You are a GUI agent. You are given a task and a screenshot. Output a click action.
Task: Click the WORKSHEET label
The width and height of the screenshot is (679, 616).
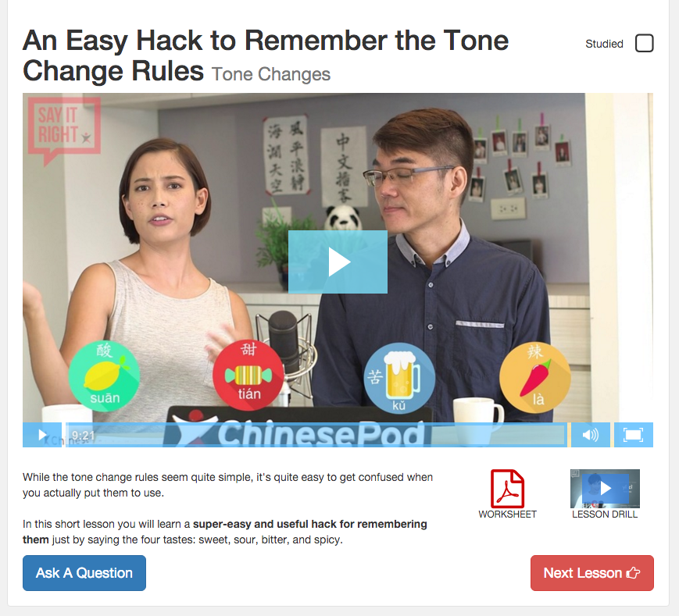pos(508,515)
